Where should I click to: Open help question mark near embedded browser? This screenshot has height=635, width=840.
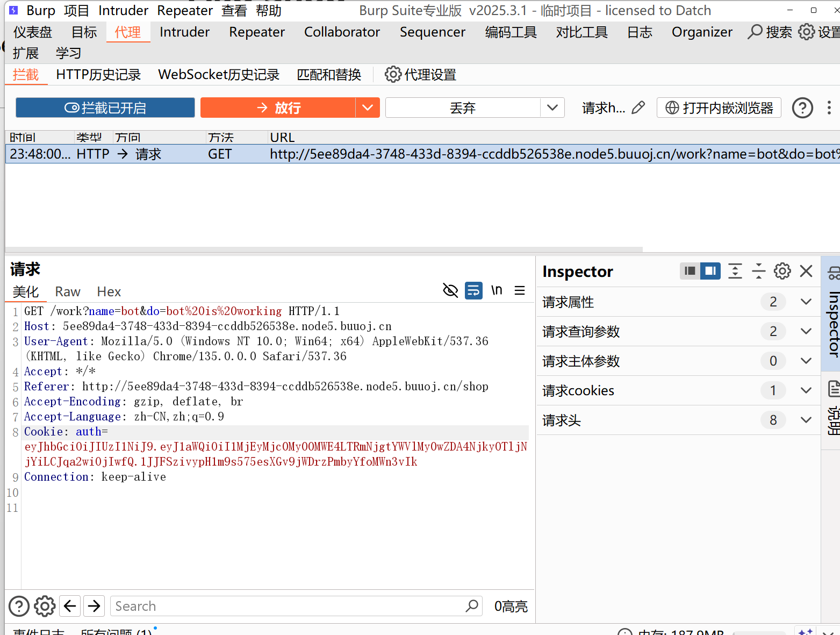[802, 108]
